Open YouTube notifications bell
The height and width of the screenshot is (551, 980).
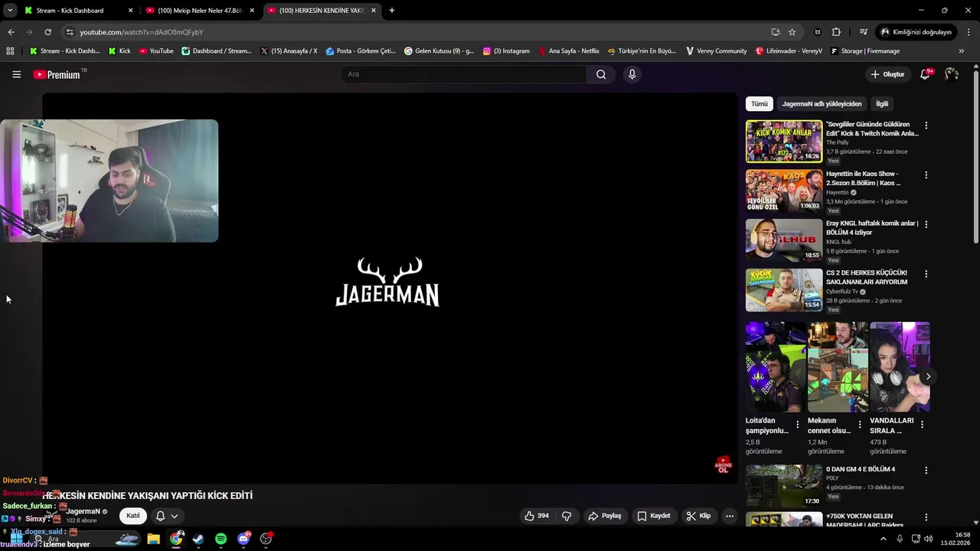(925, 74)
